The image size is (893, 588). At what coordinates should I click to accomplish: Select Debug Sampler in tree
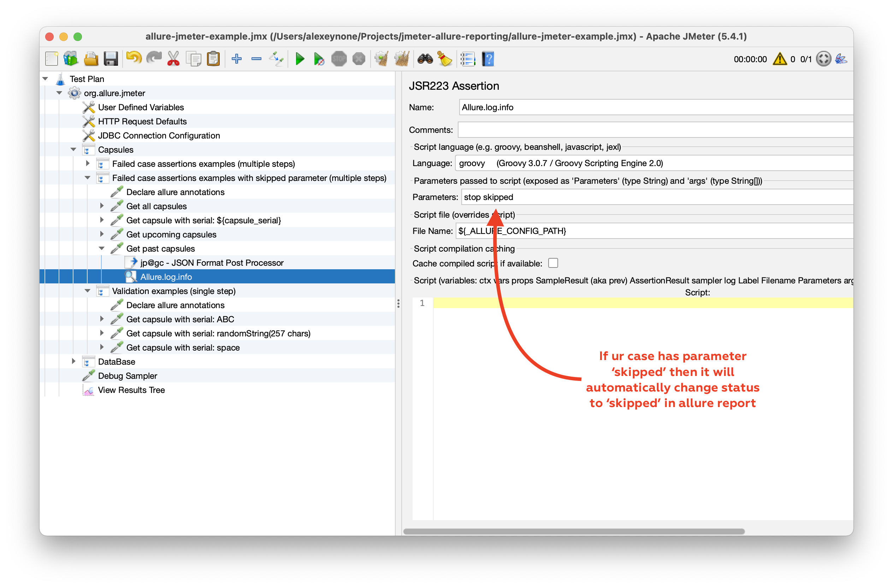(127, 376)
